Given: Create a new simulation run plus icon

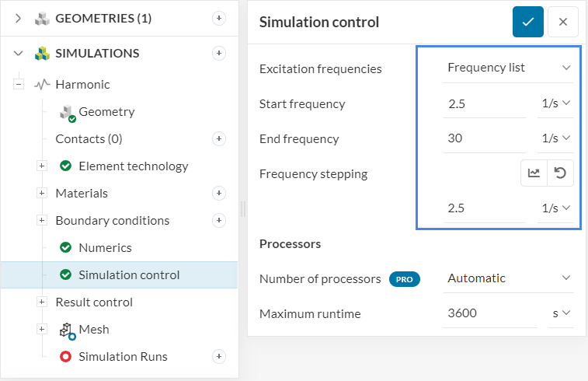Looking at the screenshot, I should pyautogui.click(x=219, y=357).
